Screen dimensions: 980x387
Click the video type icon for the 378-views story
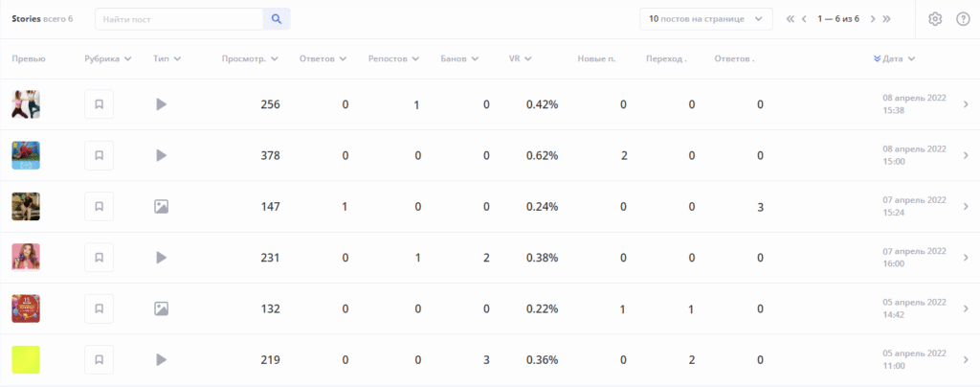161,155
